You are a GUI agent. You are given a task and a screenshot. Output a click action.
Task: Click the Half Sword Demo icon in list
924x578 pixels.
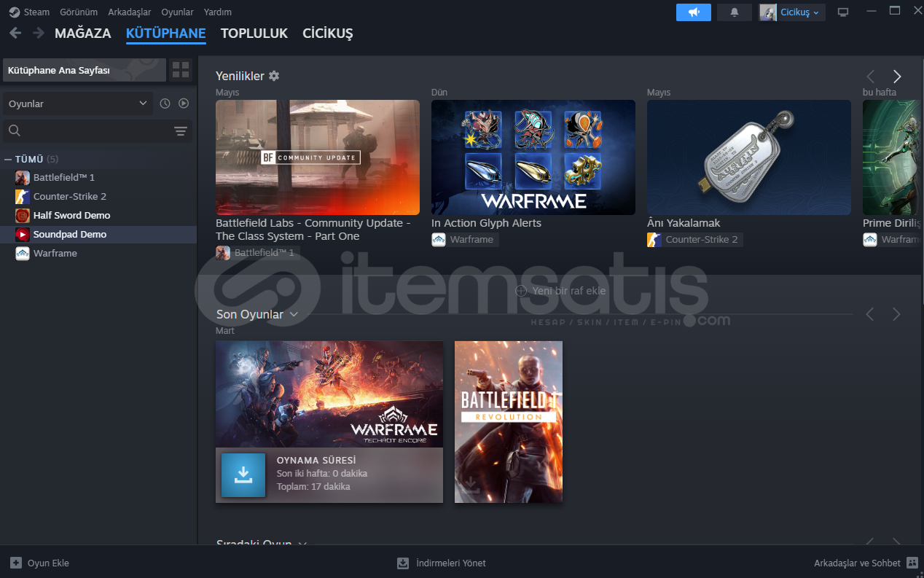coord(22,215)
